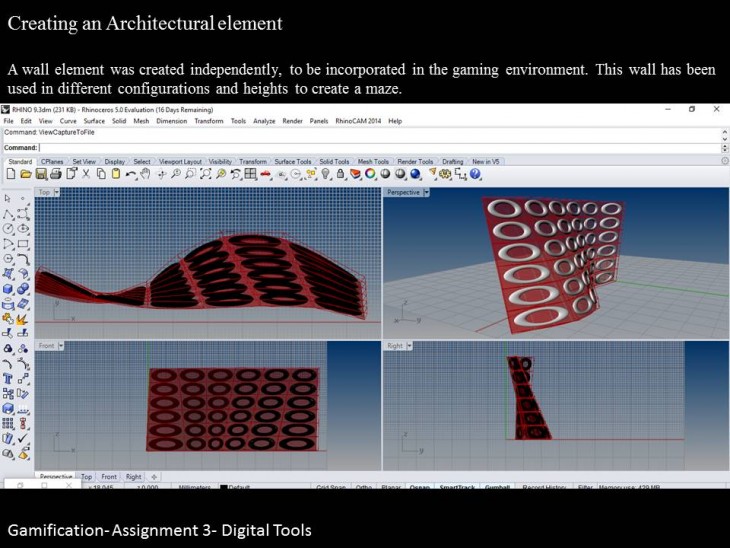Click Record History in status bar
The image size is (730, 548).
coord(543,487)
